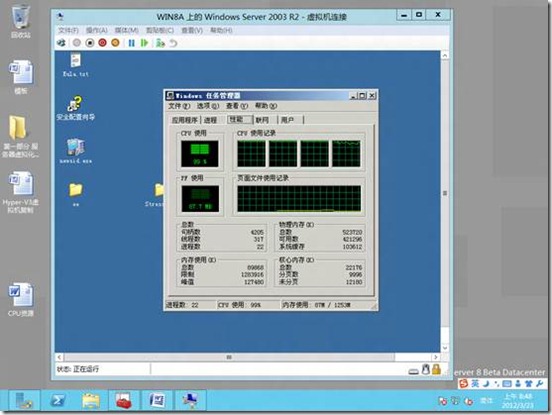This screenshot has width=552, height=415.
Task: Click the 页面文件使用记录 graph
Action: pyautogui.click(x=299, y=199)
